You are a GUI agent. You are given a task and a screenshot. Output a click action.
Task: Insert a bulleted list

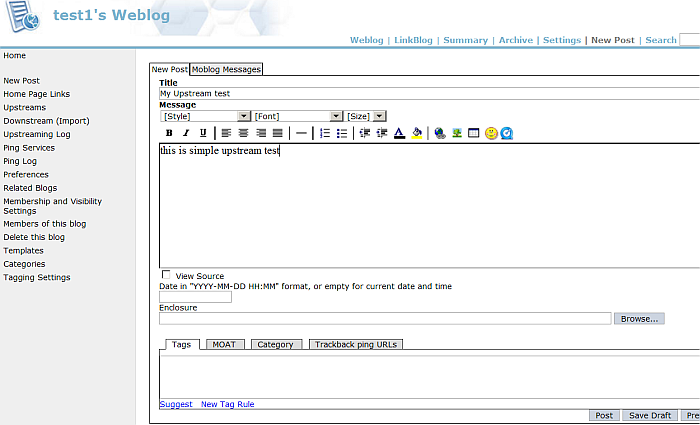[342, 133]
